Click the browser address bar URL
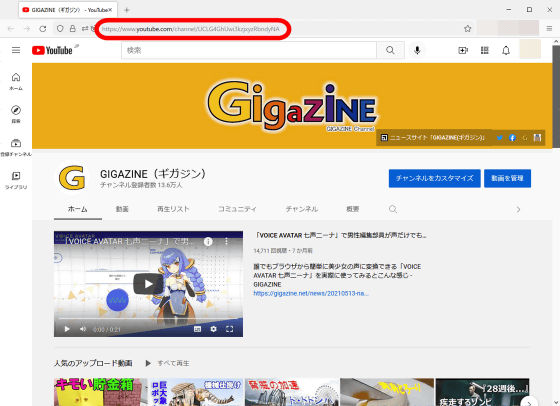Screen dimensions: 560x406 click(190, 29)
